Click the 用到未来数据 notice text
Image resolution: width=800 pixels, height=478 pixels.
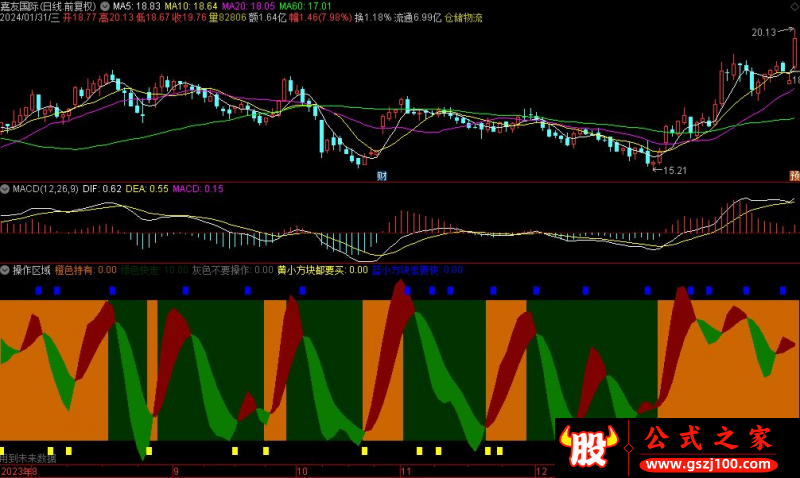point(28,458)
